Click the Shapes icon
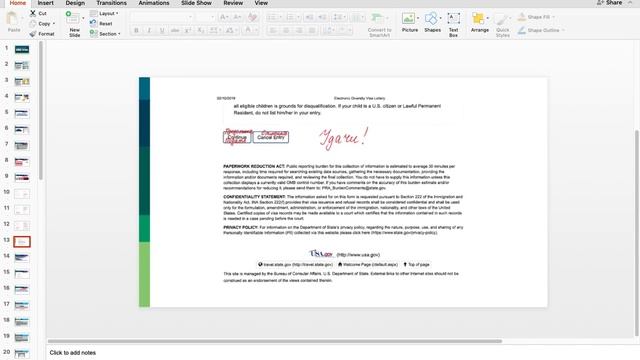This screenshot has height=360, width=640. click(x=431, y=18)
